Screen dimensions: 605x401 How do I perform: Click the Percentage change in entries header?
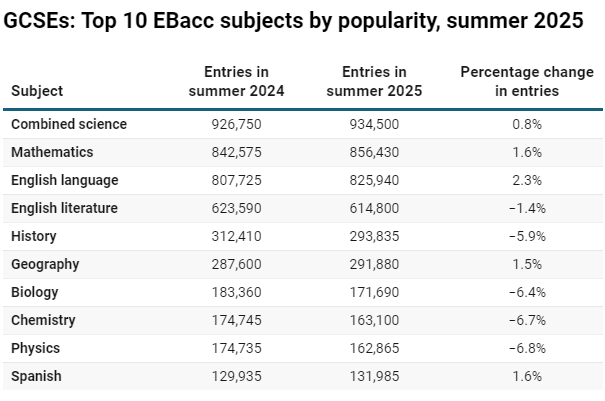(x=527, y=81)
